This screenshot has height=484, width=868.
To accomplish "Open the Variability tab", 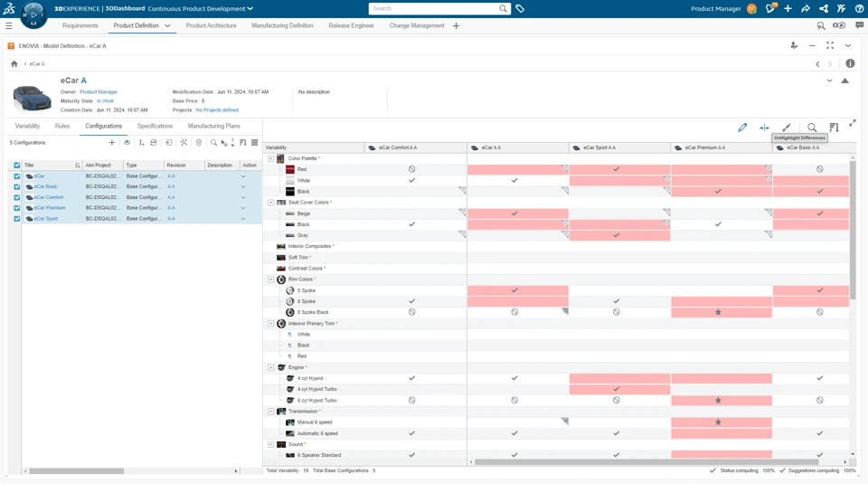I will point(27,127).
